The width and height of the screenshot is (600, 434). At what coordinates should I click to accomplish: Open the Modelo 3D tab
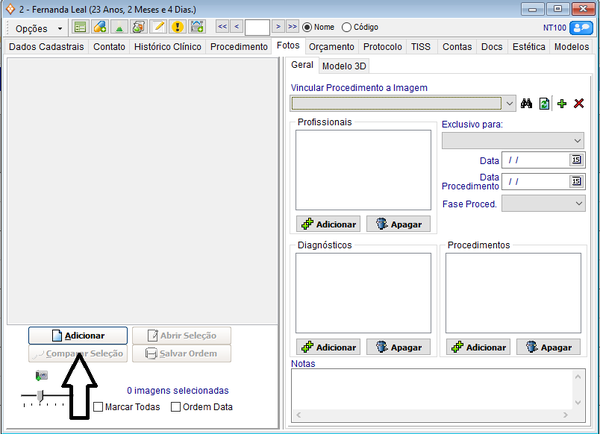click(343, 66)
